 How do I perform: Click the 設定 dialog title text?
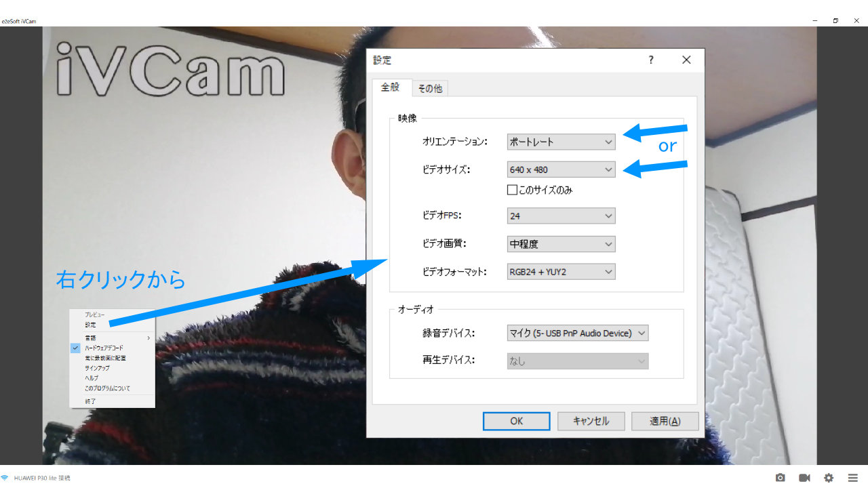pyautogui.click(x=382, y=60)
